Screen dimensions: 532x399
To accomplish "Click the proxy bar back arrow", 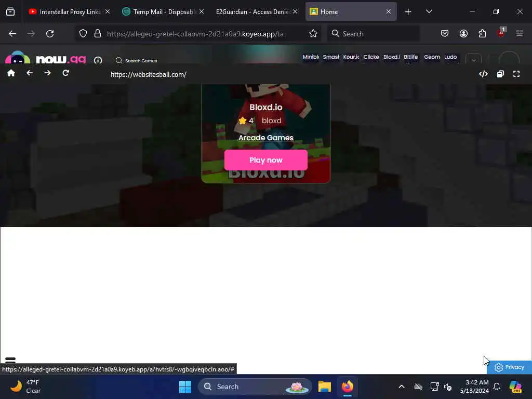I will [x=30, y=73].
